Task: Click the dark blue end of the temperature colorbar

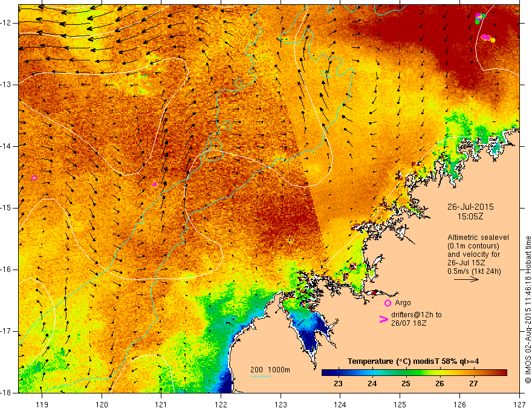Action: pyautogui.click(x=326, y=373)
